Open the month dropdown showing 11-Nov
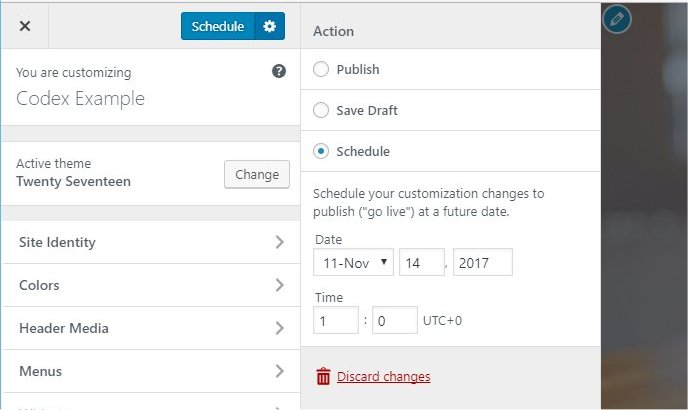Viewport: 688px width, 410px height. coord(353,263)
